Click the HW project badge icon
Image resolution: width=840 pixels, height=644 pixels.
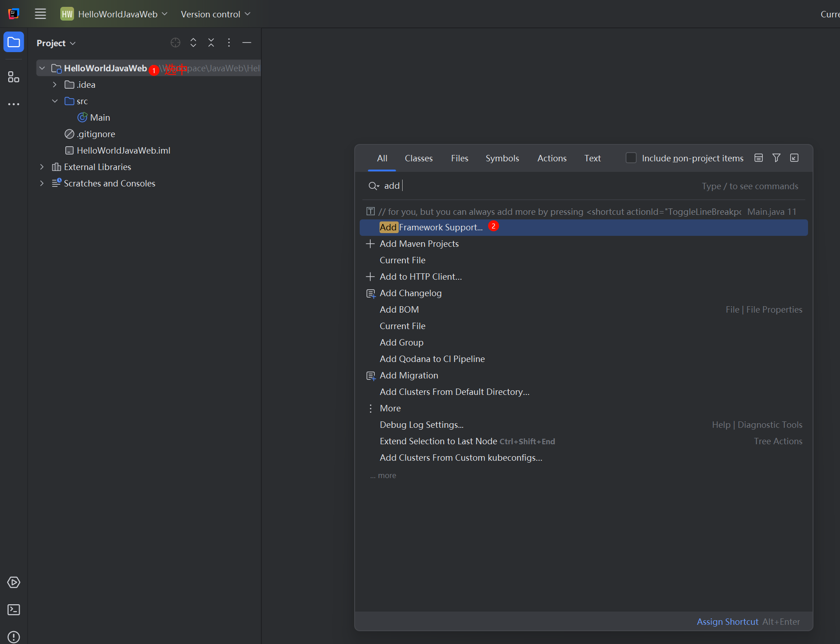coord(67,14)
